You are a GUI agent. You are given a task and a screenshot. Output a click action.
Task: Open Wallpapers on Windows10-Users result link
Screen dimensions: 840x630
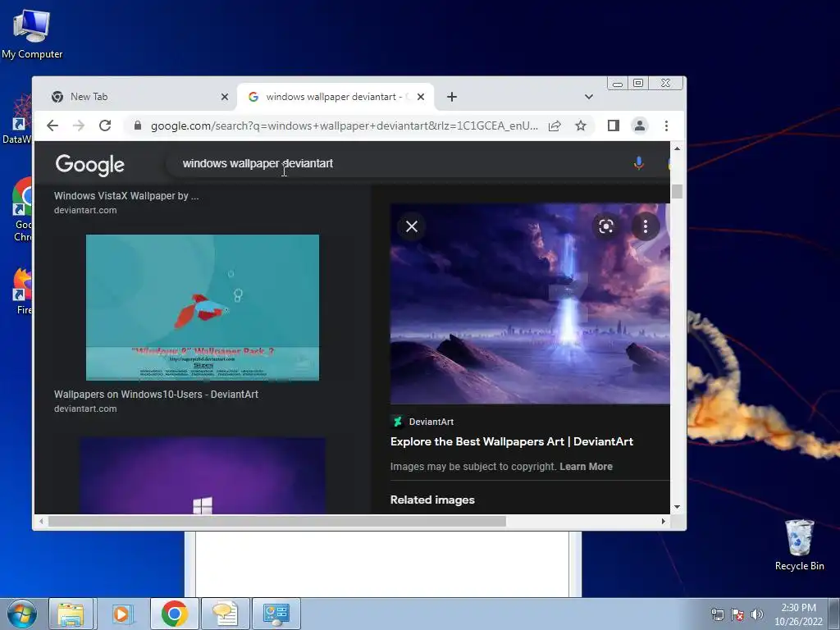coord(156,395)
